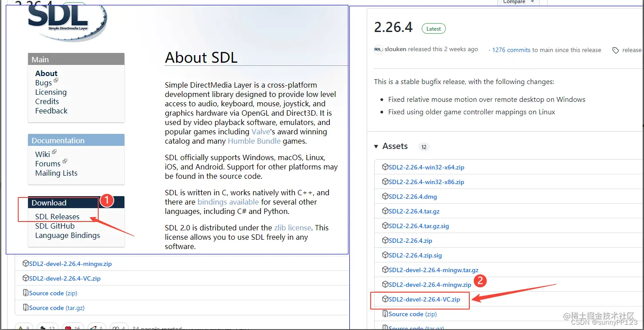Click external-link icon beside Forums

65,161
